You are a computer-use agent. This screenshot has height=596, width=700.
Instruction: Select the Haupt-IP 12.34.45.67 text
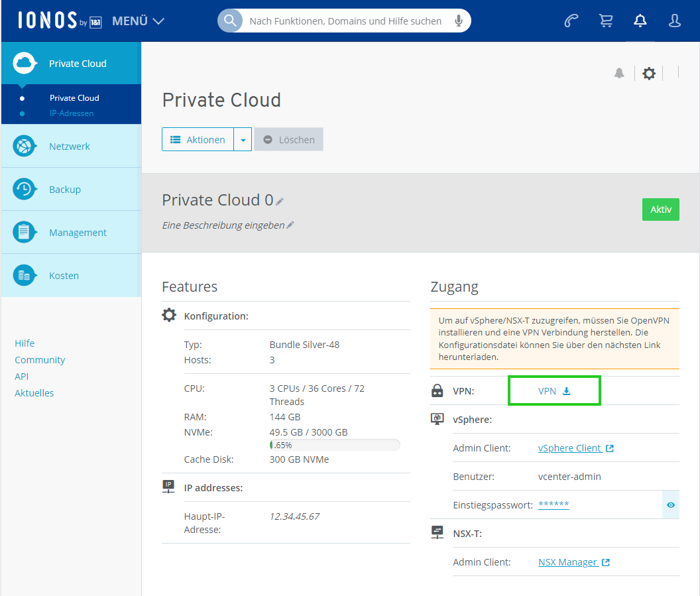pos(294,516)
